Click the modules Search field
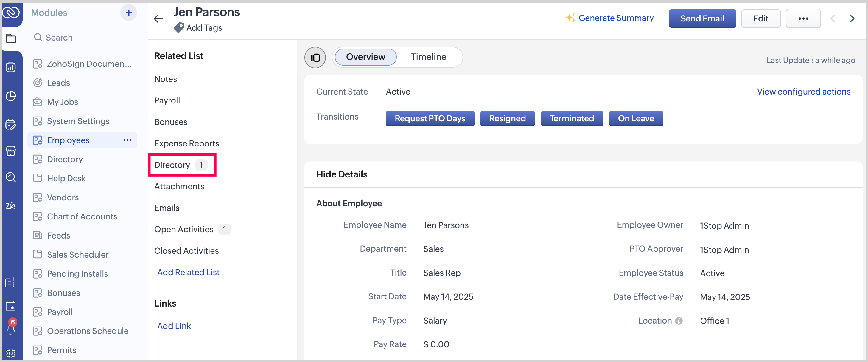 (59, 38)
